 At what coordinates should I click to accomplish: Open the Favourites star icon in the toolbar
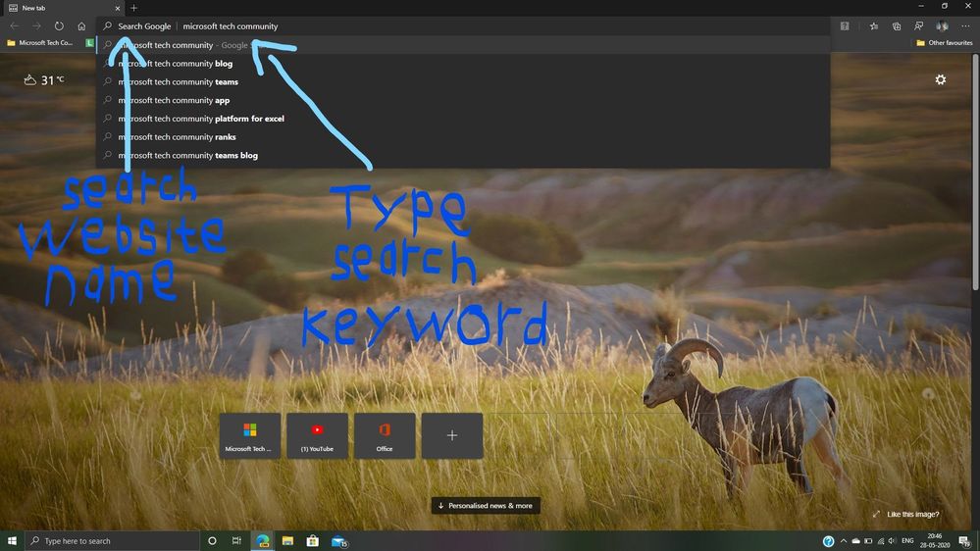pyautogui.click(x=874, y=26)
